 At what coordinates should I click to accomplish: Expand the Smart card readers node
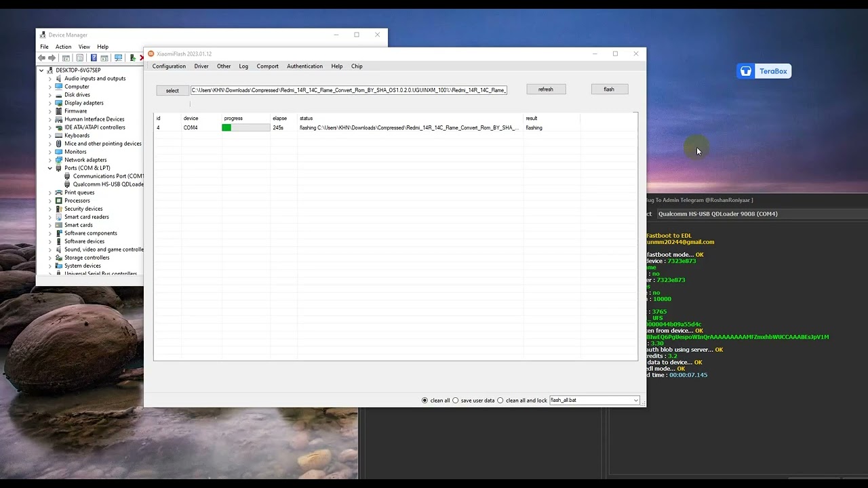[50, 217]
